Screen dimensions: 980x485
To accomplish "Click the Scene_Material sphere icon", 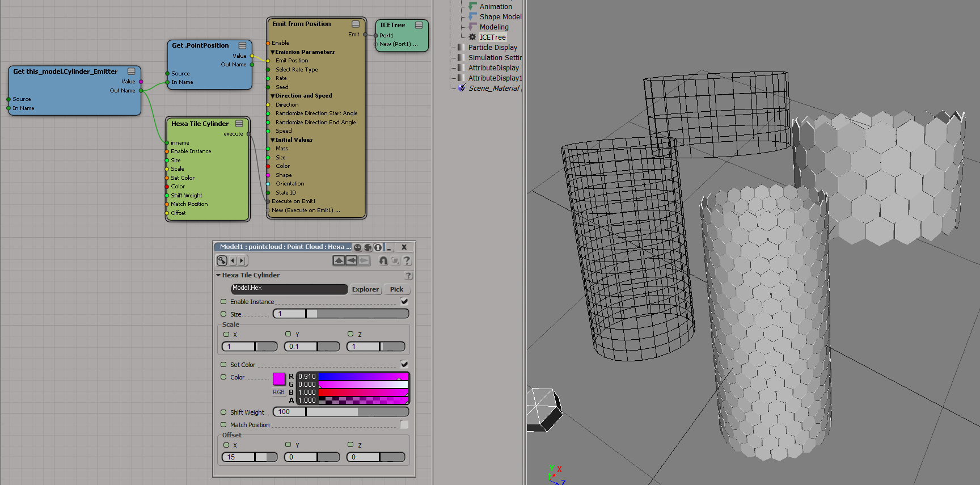I will click(462, 88).
